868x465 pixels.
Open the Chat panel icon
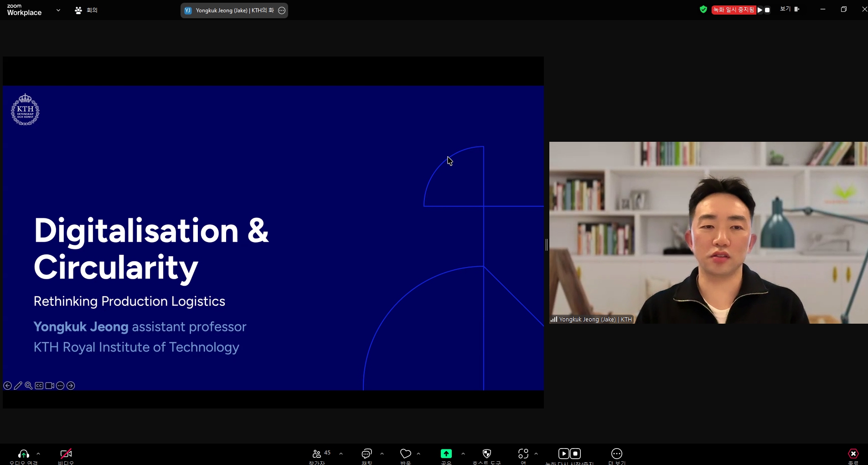[x=367, y=454]
